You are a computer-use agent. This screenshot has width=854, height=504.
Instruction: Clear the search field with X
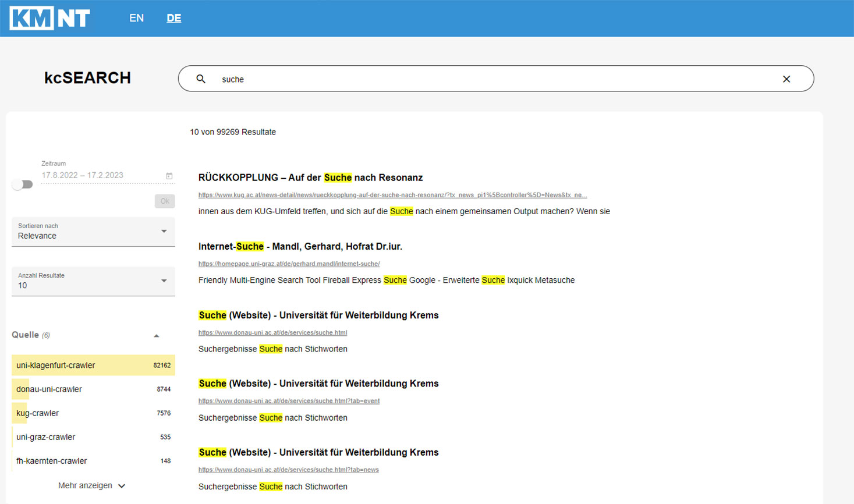click(786, 79)
